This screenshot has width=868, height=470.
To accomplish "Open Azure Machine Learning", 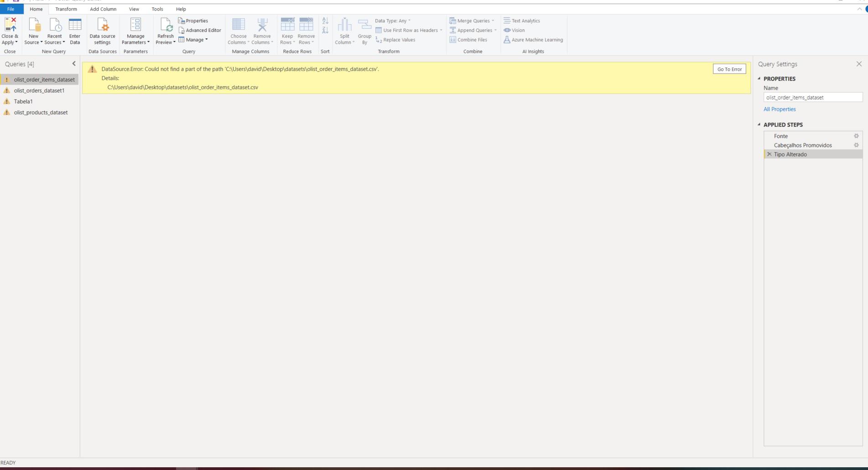I will click(533, 40).
